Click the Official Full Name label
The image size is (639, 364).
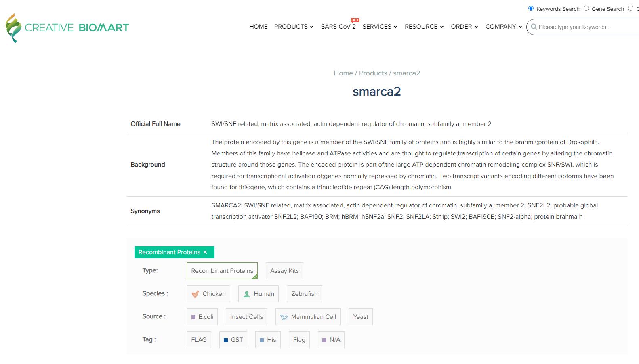coord(156,124)
